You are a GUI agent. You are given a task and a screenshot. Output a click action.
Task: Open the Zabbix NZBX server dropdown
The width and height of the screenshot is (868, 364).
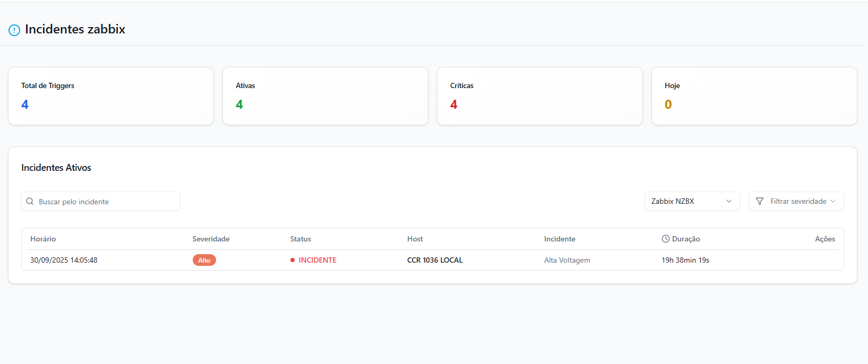click(691, 202)
